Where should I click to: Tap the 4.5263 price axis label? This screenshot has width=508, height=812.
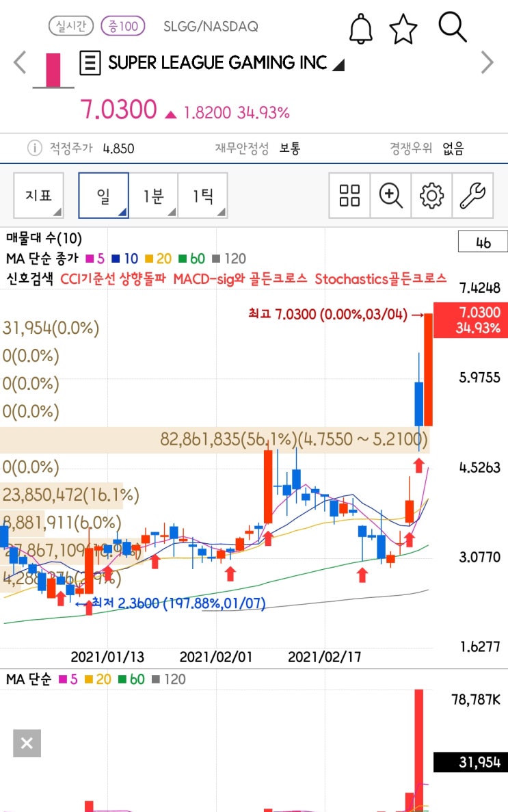[x=479, y=467]
